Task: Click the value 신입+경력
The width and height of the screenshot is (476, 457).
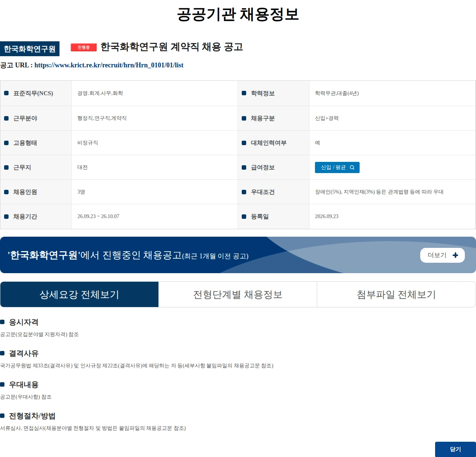Action: [x=327, y=118]
